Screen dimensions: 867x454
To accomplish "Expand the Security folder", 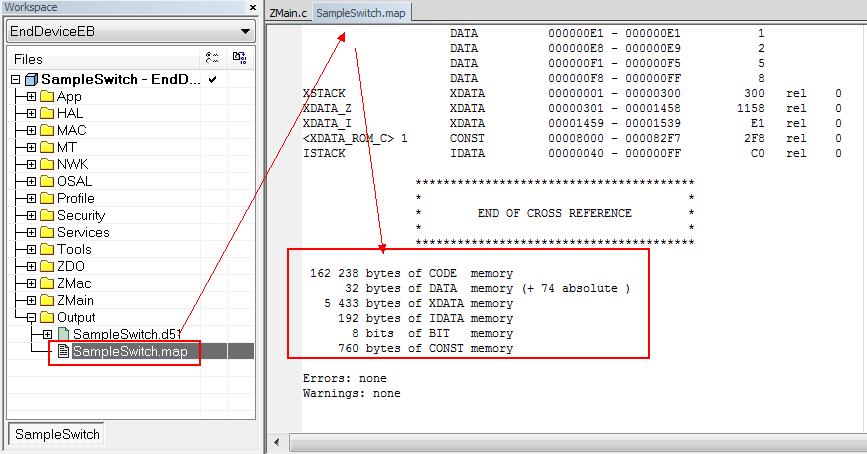I will click(x=32, y=216).
